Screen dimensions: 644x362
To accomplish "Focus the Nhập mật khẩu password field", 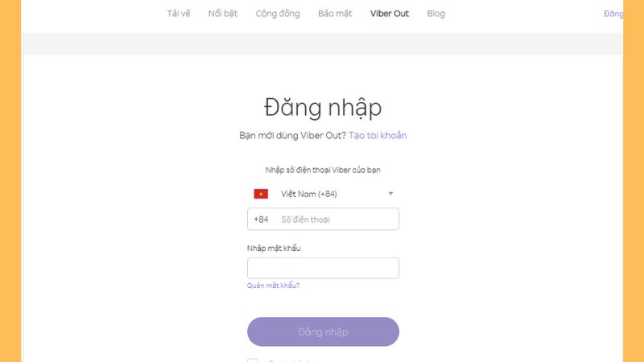I will (x=323, y=268).
